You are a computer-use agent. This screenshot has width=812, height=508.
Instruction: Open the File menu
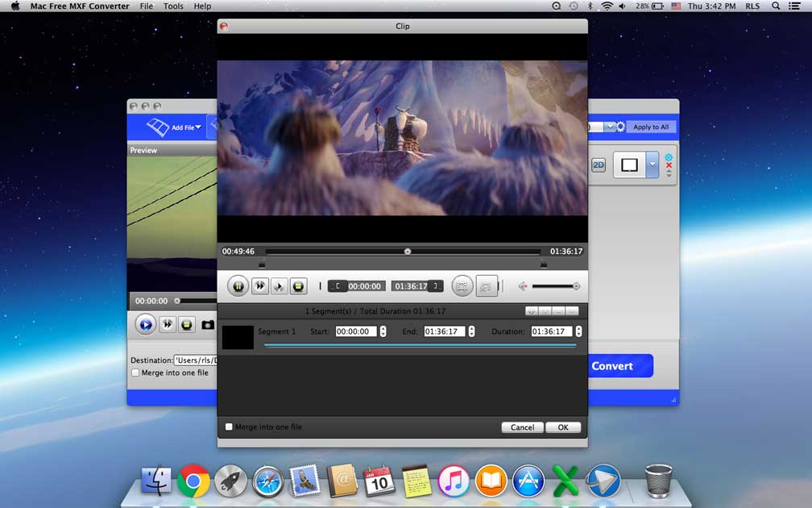click(147, 6)
